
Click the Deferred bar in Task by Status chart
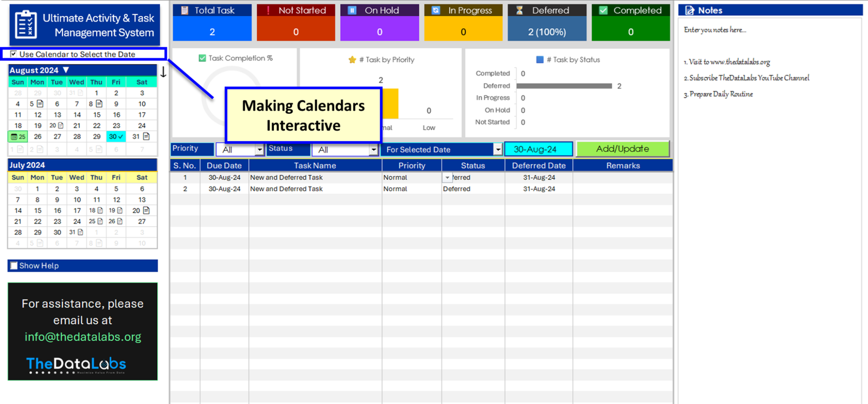pyautogui.click(x=564, y=86)
